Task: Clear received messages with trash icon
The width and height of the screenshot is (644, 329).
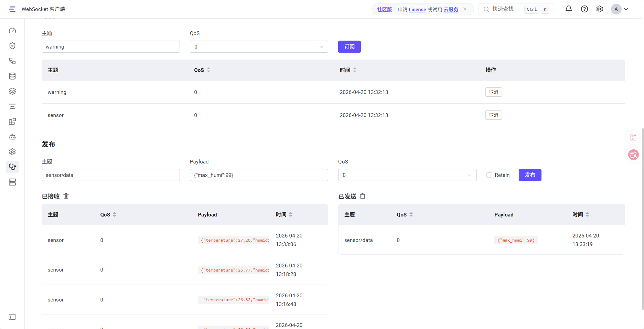Action: point(66,196)
